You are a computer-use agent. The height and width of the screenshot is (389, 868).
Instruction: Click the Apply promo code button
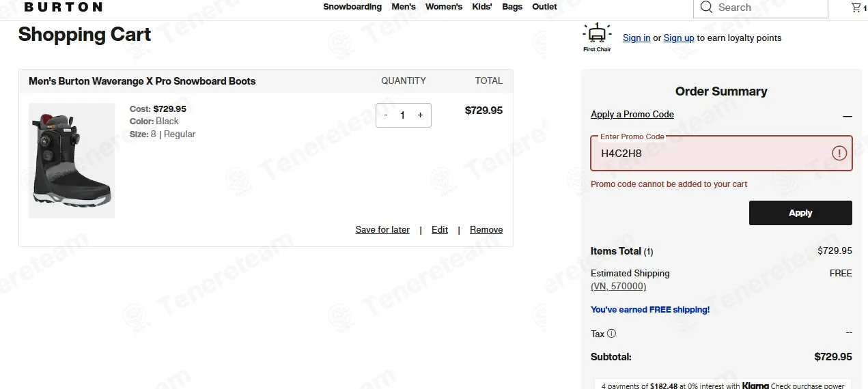point(800,213)
